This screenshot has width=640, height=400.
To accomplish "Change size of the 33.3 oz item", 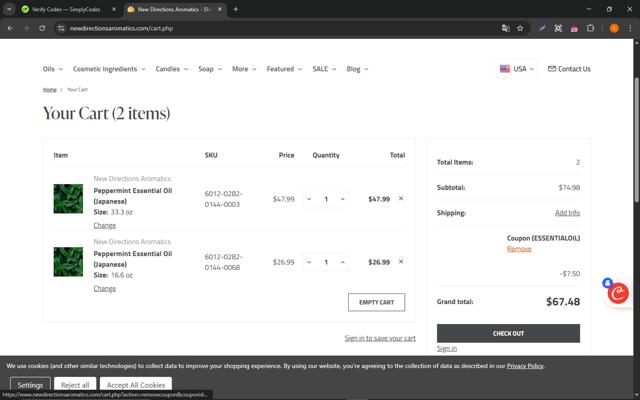I will click(x=104, y=225).
